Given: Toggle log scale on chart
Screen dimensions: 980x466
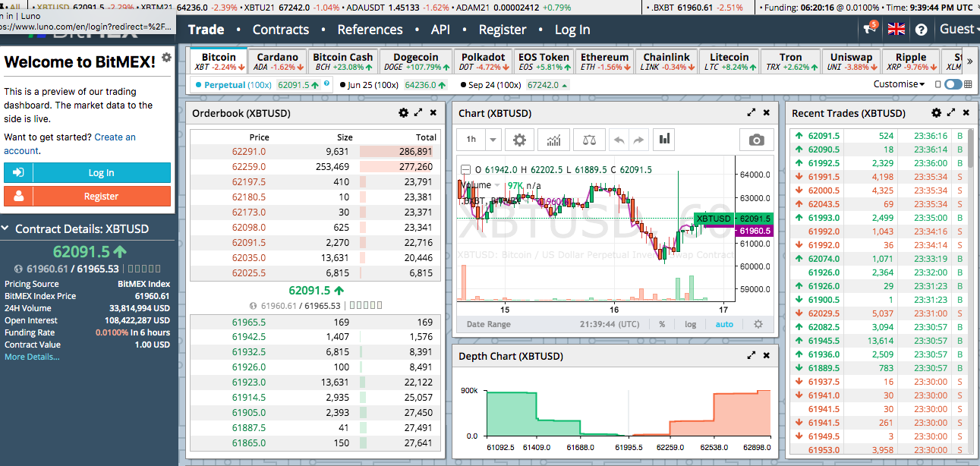Looking at the screenshot, I should 690,324.
